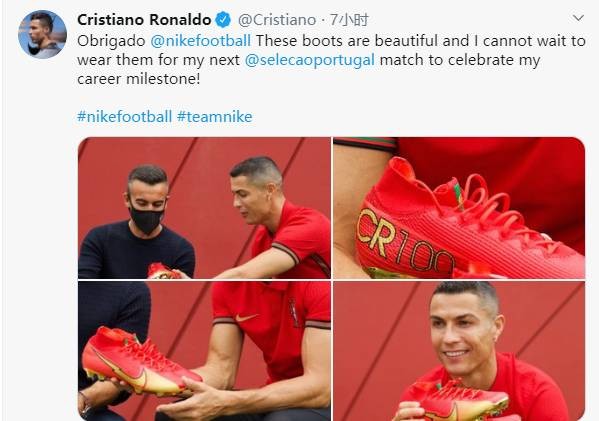Open the tweet timestamp 7小时

pyautogui.click(x=350, y=20)
